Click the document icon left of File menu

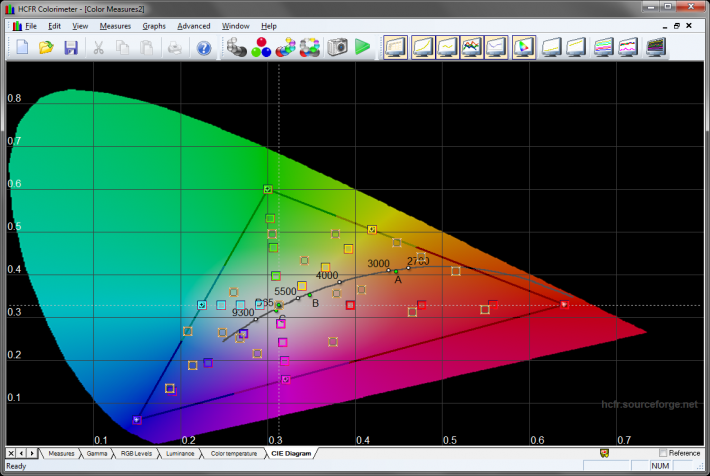click(x=17, y=26)
